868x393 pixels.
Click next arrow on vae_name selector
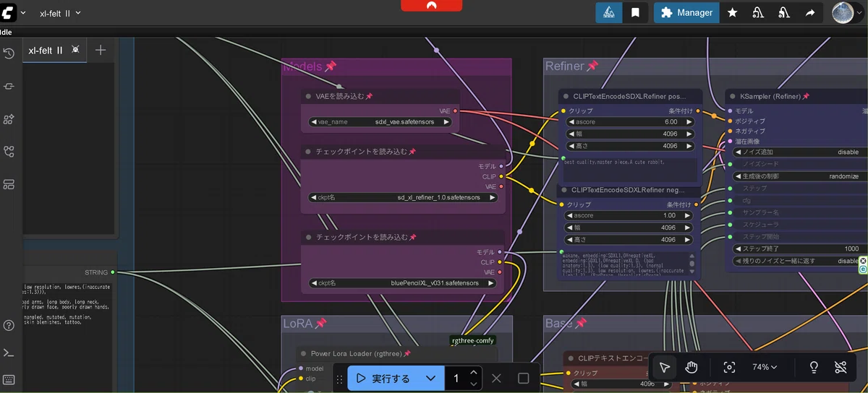pos(446,122)
